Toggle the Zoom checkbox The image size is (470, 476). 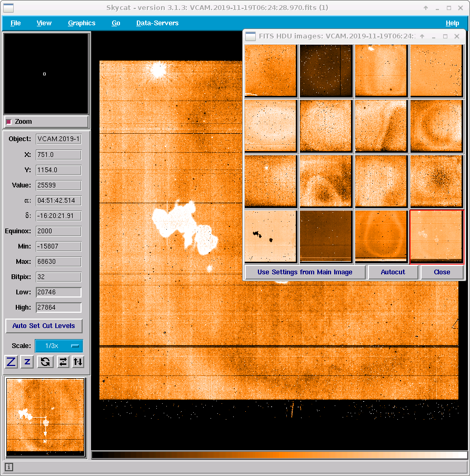click(x=8, y=122)
